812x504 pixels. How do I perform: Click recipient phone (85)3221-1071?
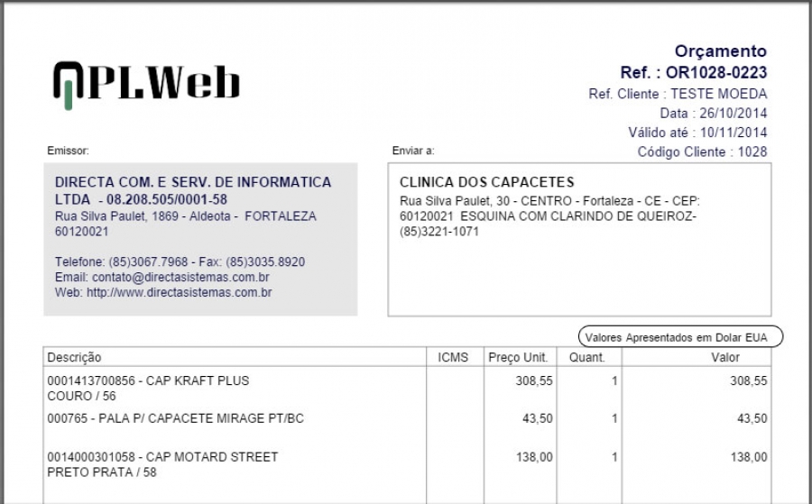click(x=439, y=232)
